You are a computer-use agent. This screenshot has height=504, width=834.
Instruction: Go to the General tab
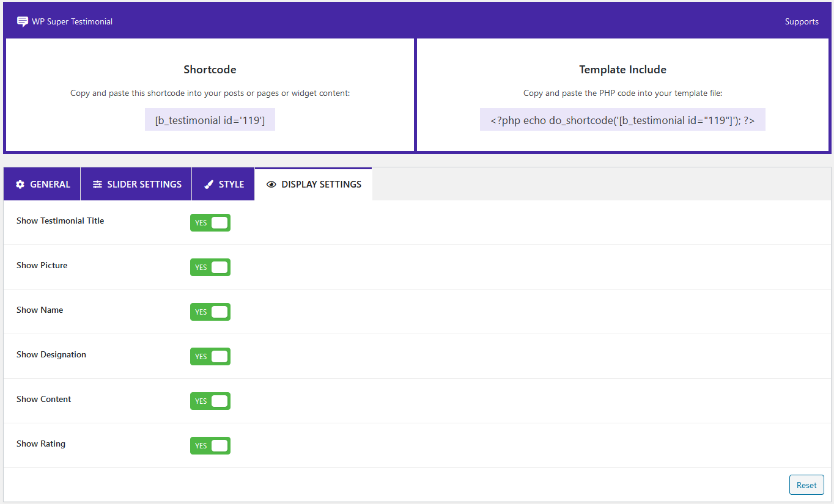[x=42, y=184]
